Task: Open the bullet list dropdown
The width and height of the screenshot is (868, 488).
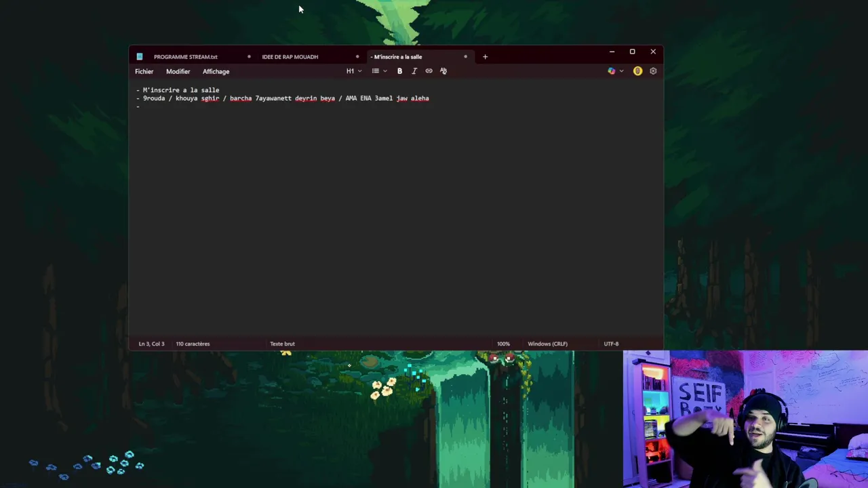Action: [x=379, y=71]
